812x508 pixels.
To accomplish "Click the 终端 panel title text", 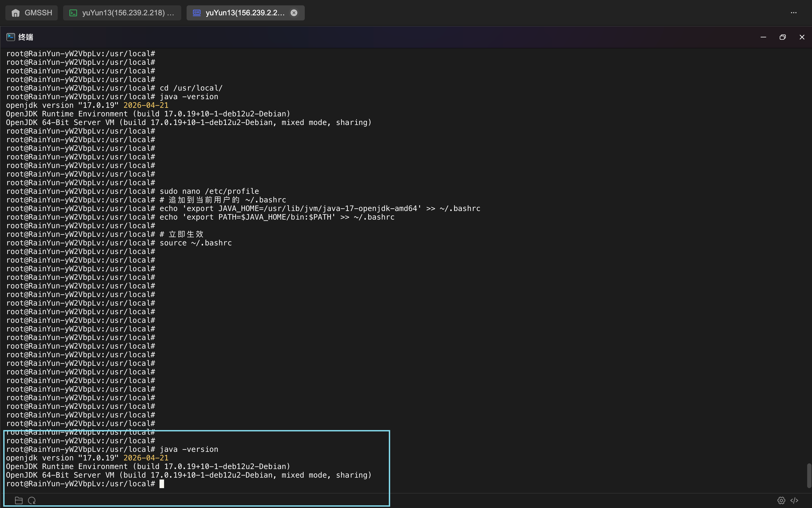I will (x=26, y=37).
